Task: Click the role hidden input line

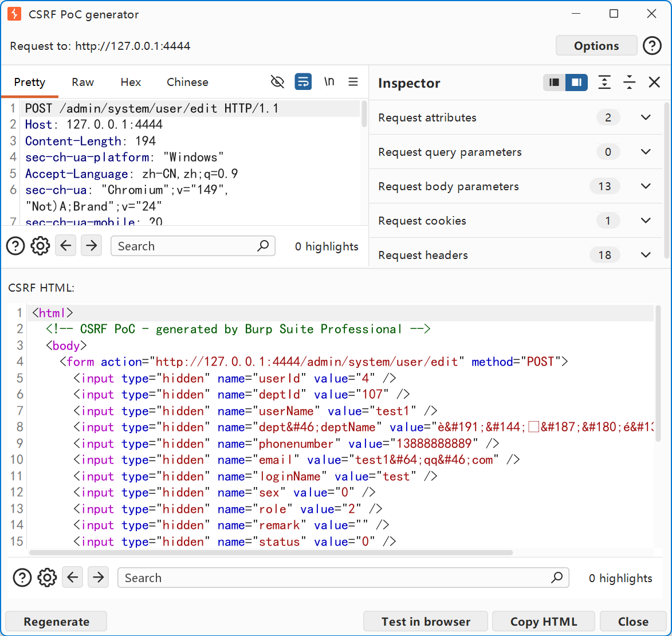Action: 227,509
